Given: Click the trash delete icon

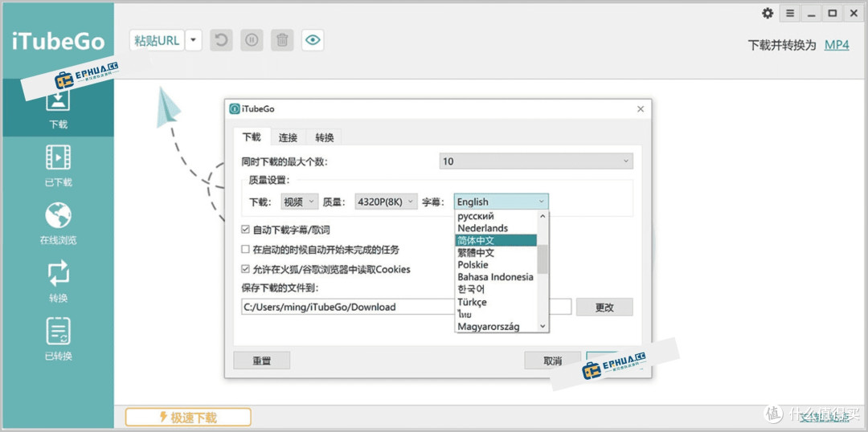Looking at the screenshot, I should coord(282,40).
